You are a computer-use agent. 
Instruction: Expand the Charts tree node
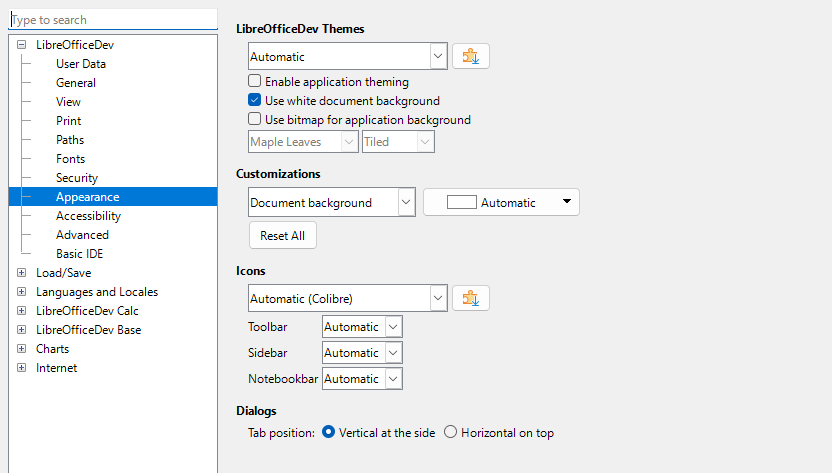21,349
